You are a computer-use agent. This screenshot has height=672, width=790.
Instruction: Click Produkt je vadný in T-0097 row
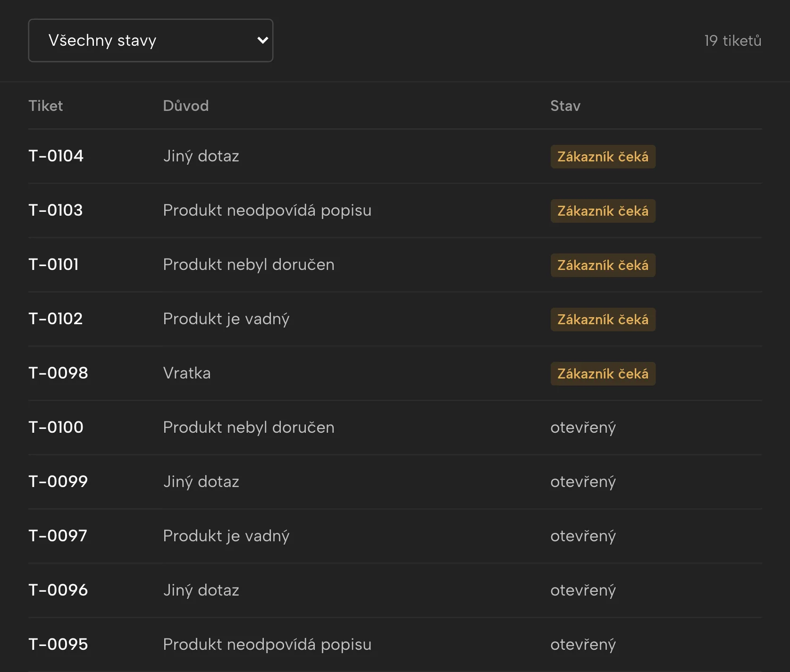(226, 537)
